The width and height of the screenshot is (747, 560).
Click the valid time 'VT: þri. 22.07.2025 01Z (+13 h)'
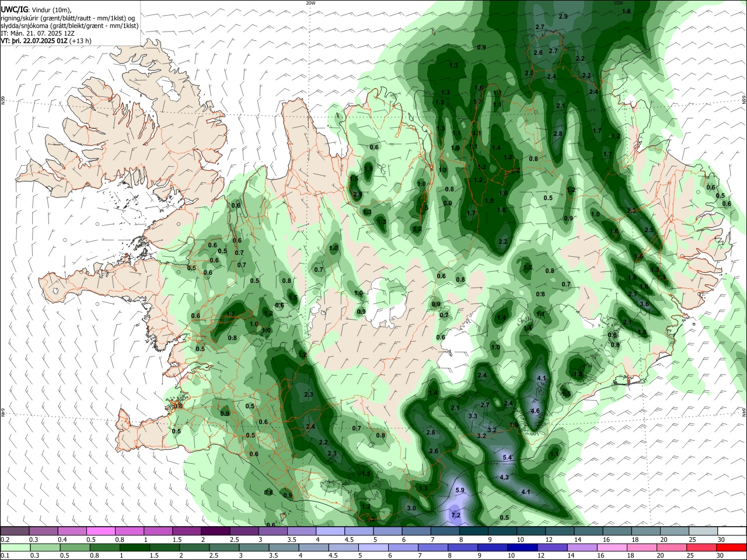pyautogui.click(x=46, y=41)
